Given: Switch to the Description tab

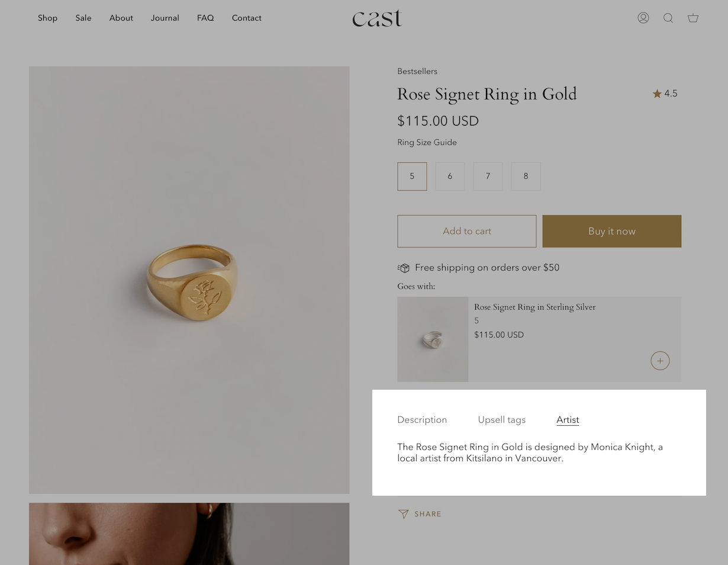Looking at the screenshot, I should click(422, 420).
